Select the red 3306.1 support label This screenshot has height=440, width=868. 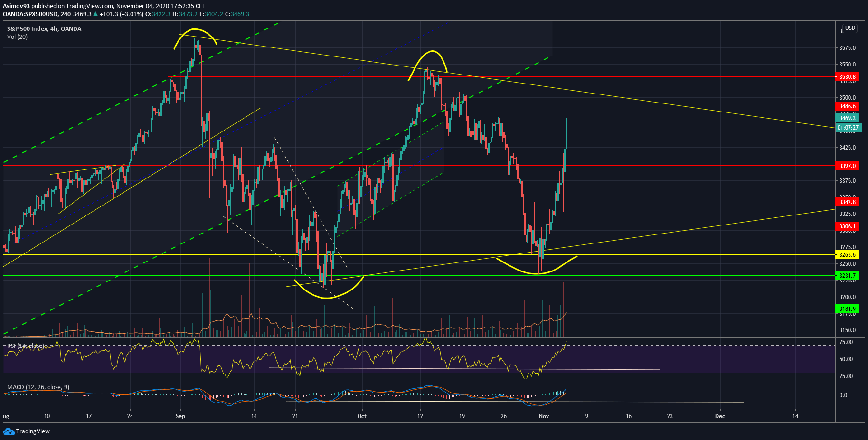click(x=847, y=226)
